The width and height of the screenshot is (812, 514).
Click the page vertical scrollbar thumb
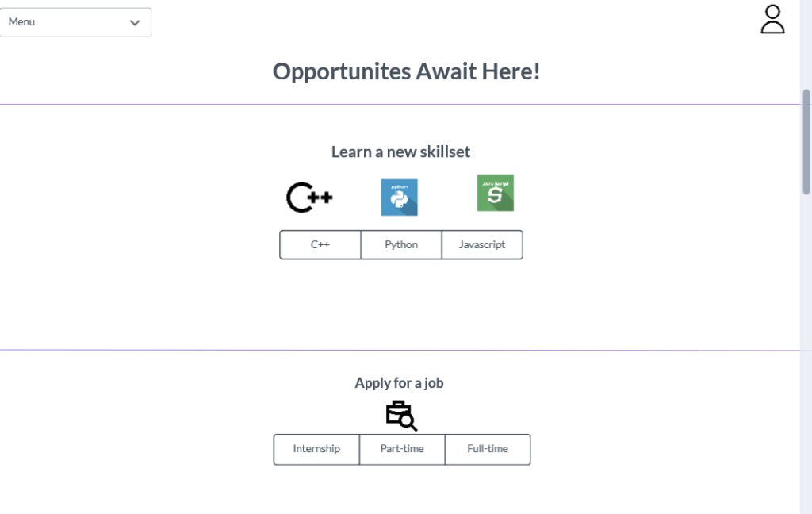click(806, 142)
